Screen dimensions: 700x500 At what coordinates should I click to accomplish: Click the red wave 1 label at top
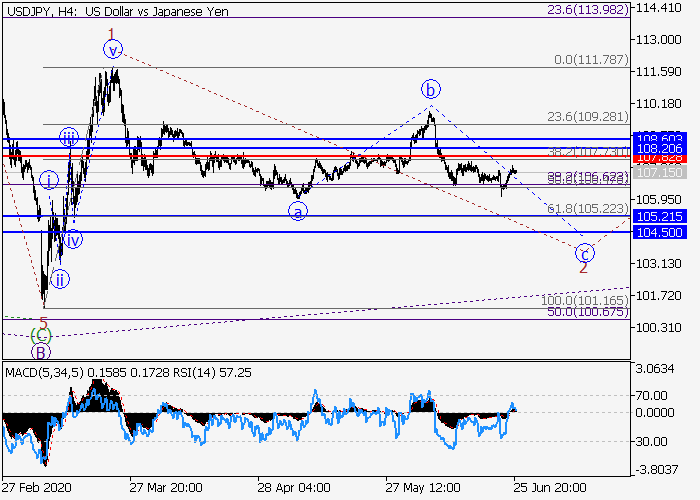coord(112,33)
